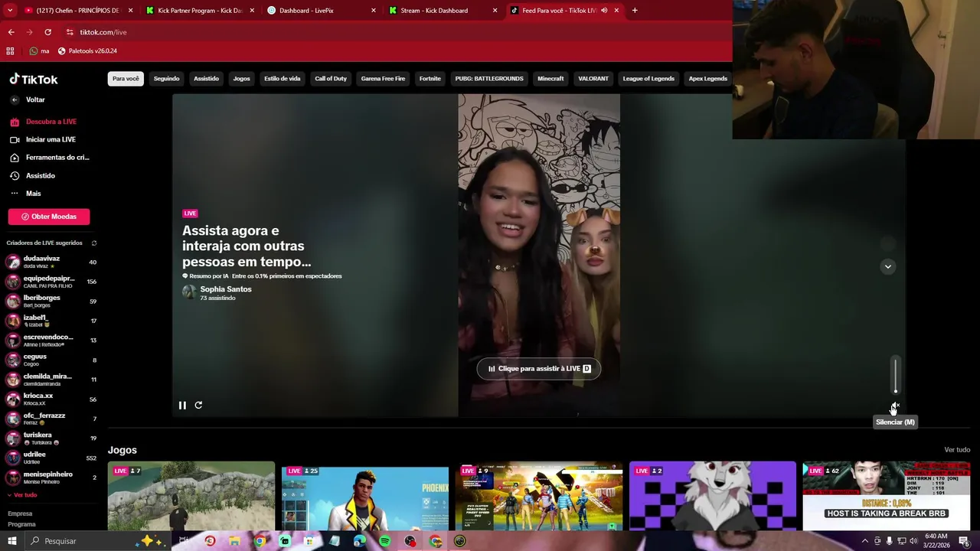The image size is (980, 551).
Task: Click the live title text
Action: point(247,246)
